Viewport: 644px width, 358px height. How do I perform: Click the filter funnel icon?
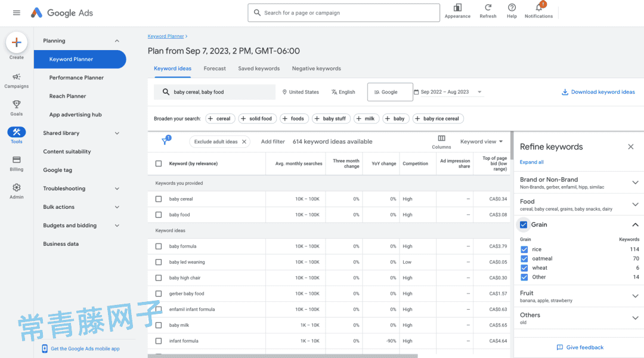[x=165, y=141]
